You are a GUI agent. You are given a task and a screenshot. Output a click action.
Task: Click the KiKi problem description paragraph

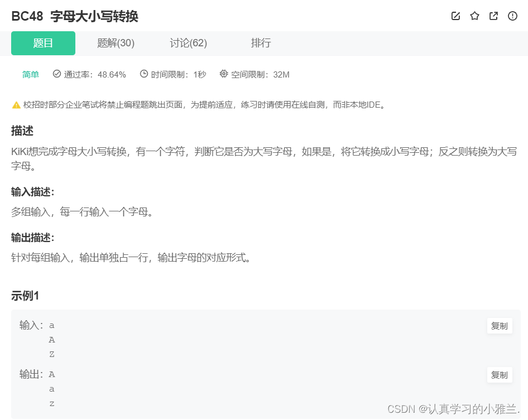pos(264,158)
